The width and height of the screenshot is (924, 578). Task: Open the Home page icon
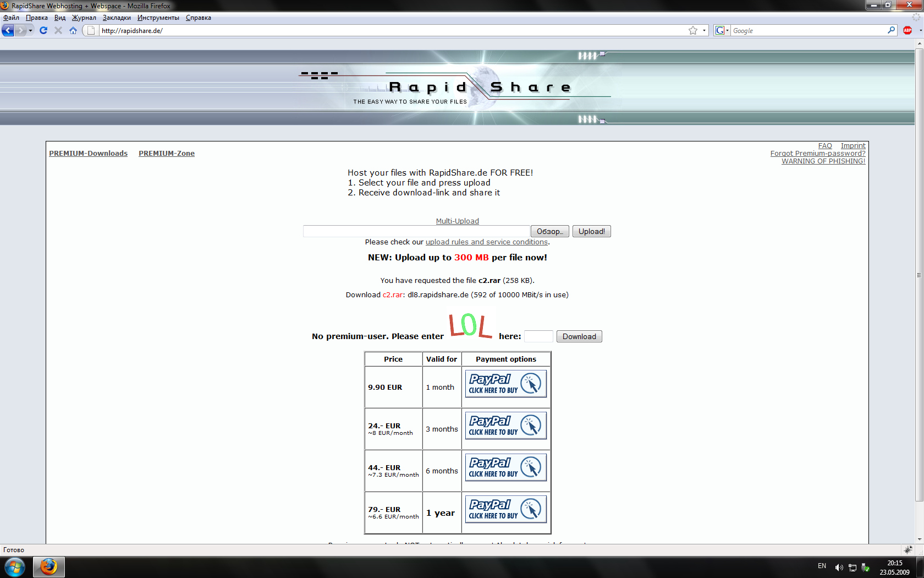[x=73, y=30]
